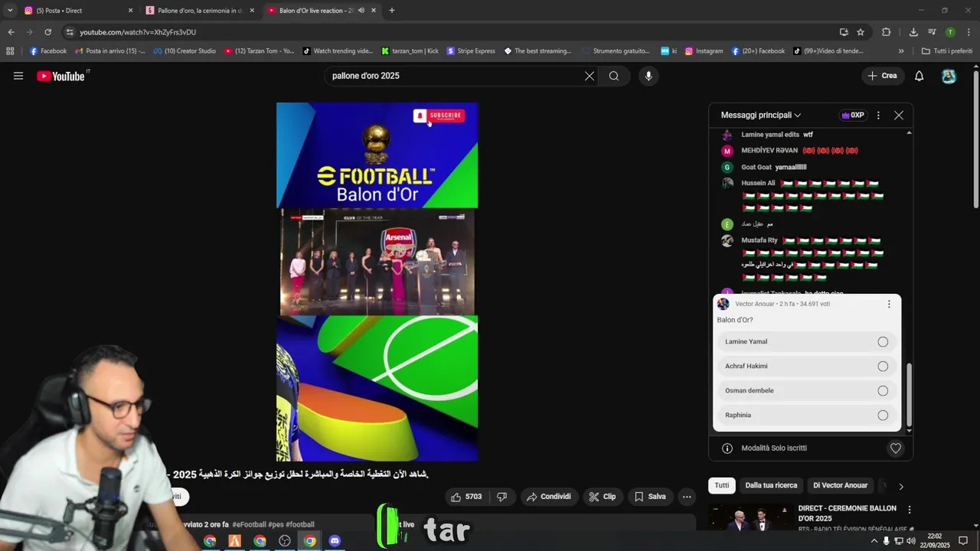Open the tab search dropdown arrow
980x551 pixels.
click(x=9, y=11)
